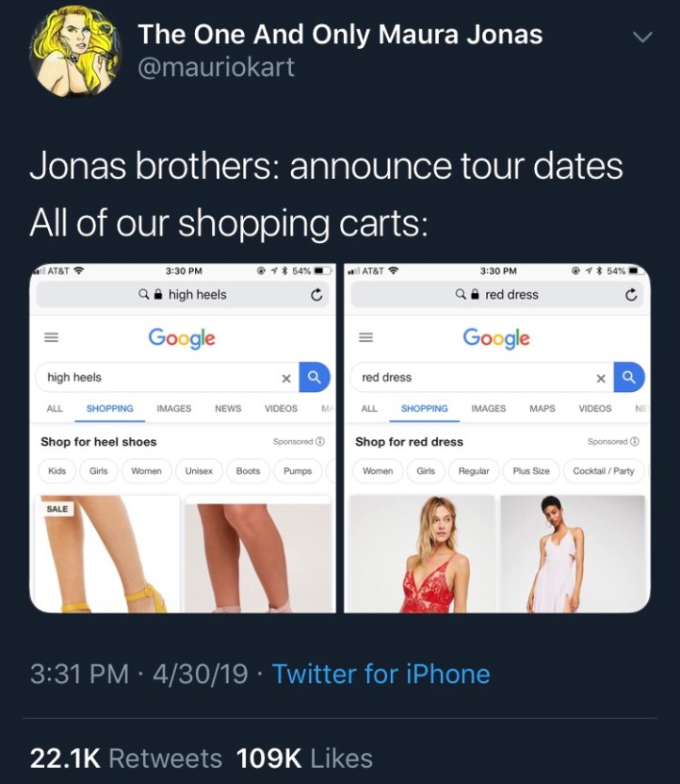Open hamburger menu on red dress page

[x=369, y=338]
